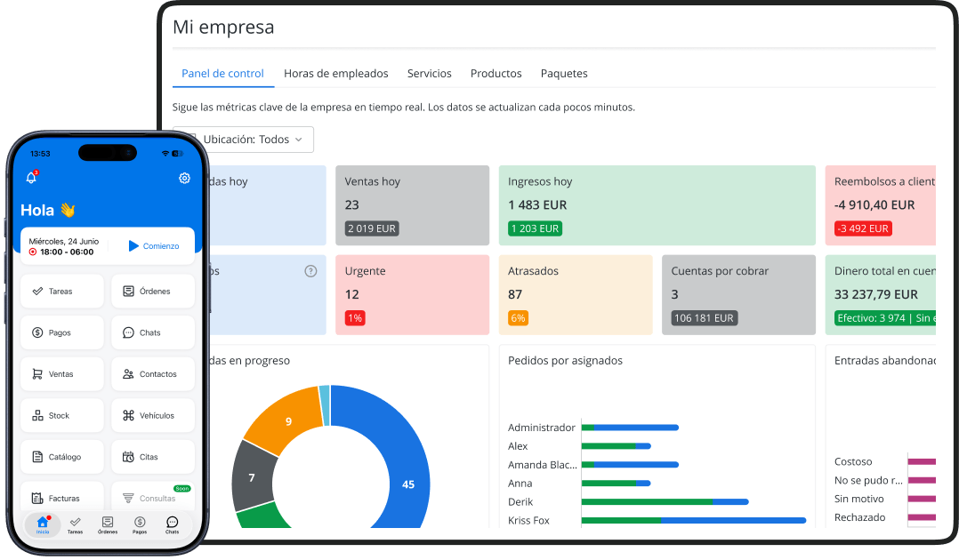The height and width of the screenshot is (560, 959).
Task: Open Vehículos tile on phone
Action: pos(153,416)
